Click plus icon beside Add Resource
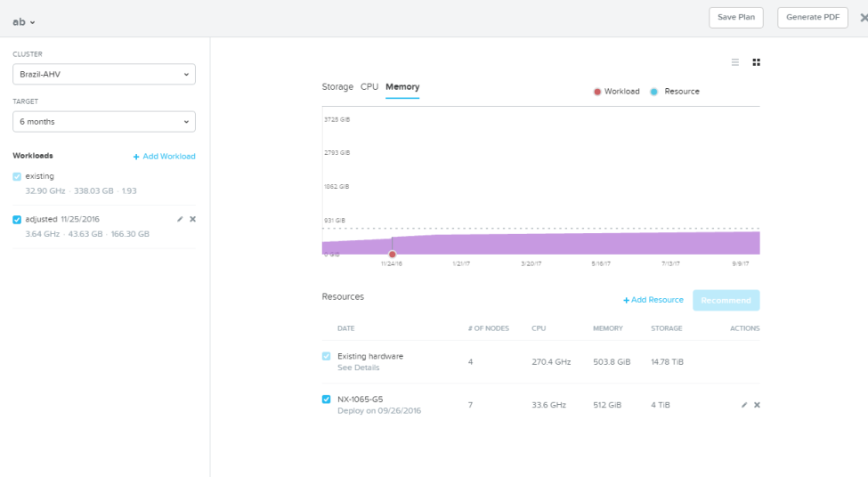868x477 pixels. (626, 301)
